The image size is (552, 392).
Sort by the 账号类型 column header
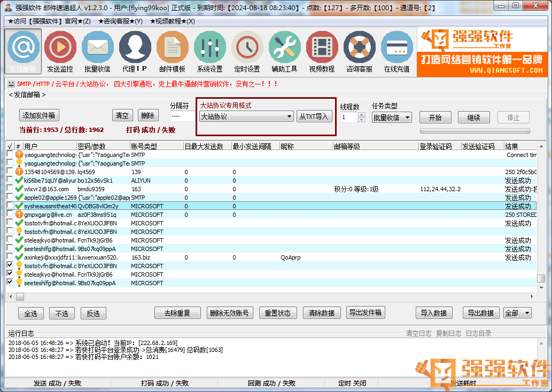coord(157,146)
